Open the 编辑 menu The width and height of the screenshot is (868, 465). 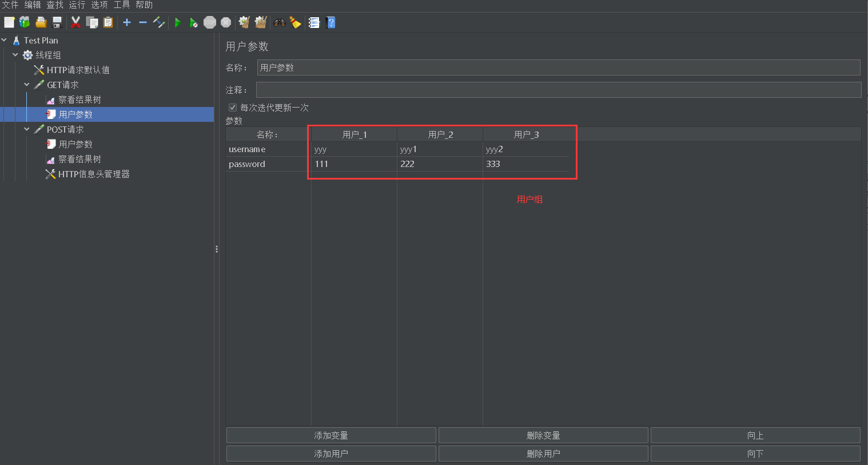[x=32, y=5]
